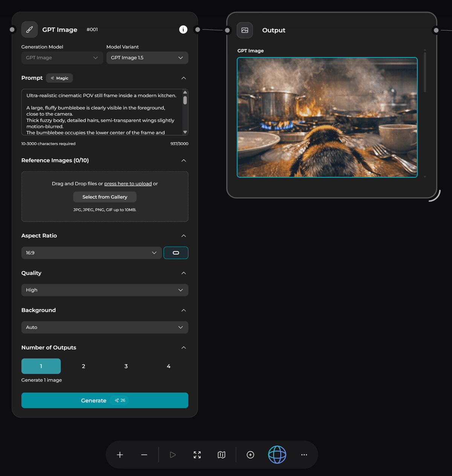Open the Quality dropdown set to High
This screenshot has width=452, height=476.
[x=105, y=290]
